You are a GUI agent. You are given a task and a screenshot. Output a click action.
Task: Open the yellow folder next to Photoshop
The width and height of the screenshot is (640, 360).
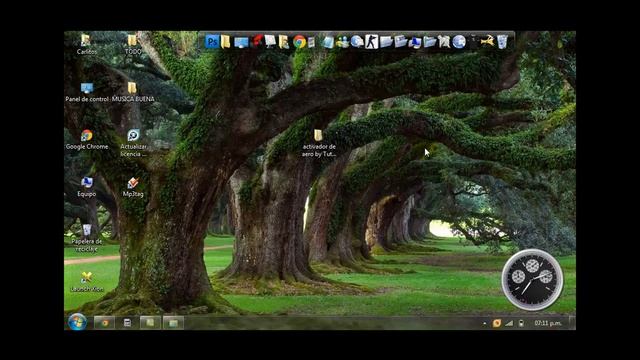click(226, 42)
